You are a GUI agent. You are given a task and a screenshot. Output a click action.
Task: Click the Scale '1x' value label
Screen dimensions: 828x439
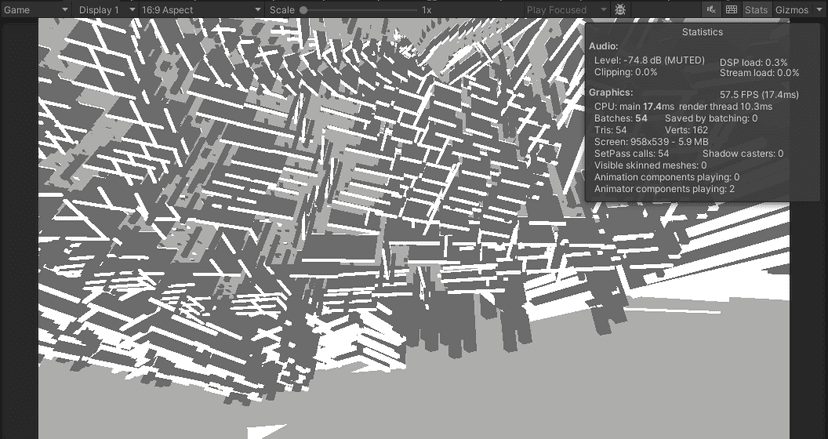tap(427, 10)
